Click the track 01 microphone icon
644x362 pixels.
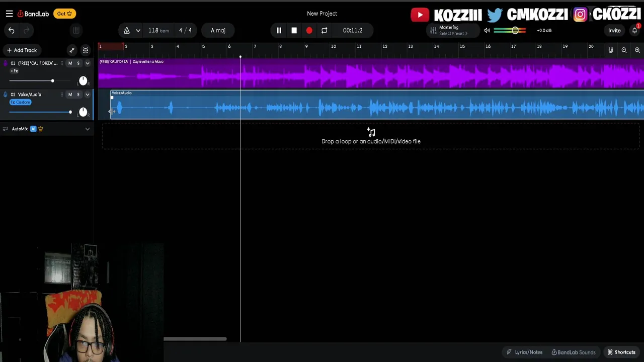(5, 63)
